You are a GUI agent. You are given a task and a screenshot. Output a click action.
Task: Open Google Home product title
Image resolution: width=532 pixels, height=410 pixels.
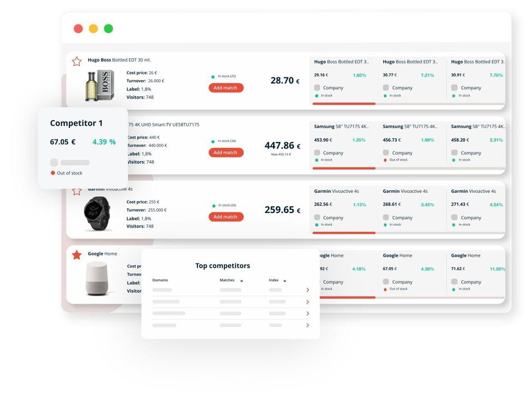pos(103,254)
